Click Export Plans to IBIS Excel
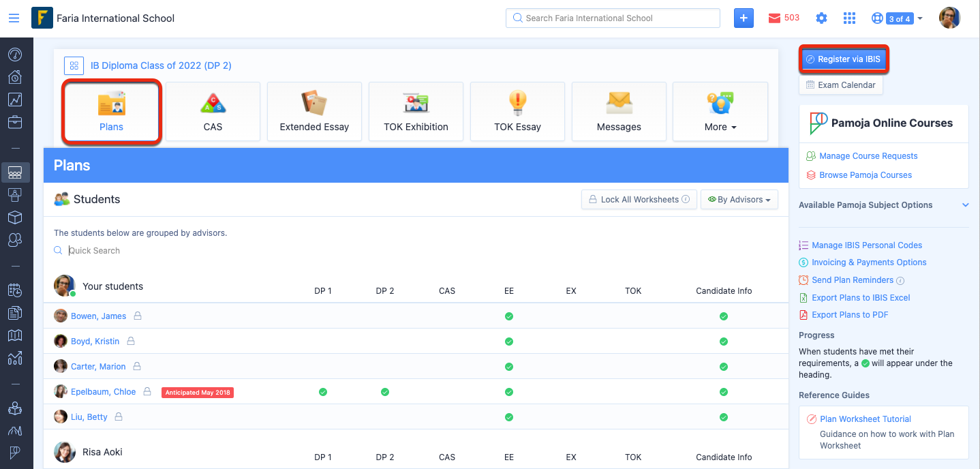The width and height of the screenshot is (980, 469). click(x=861, y=298)
